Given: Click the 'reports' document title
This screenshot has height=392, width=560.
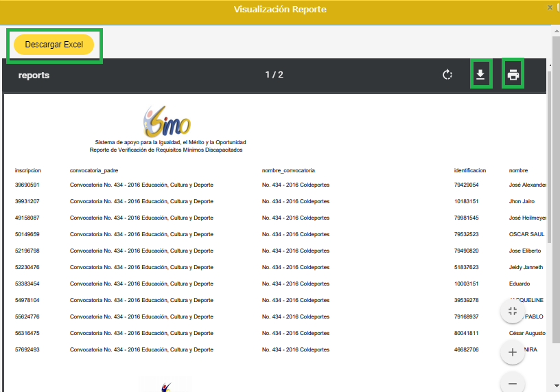Looking at the screenshot, I should [x=34, y=75].
